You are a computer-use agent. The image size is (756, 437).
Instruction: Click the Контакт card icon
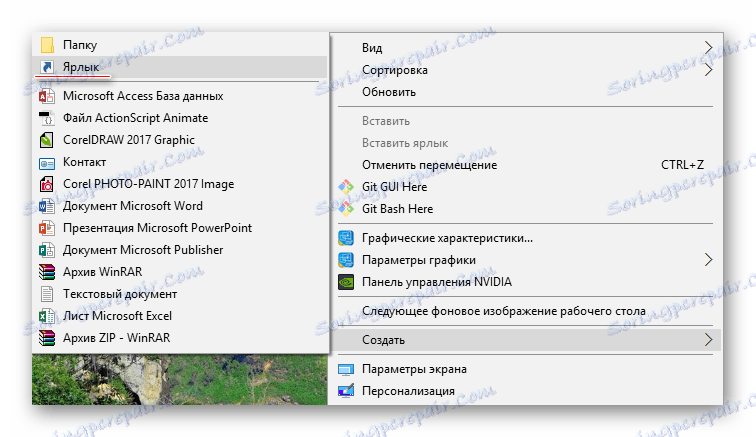pyautogui.click(x=47, y=164)
